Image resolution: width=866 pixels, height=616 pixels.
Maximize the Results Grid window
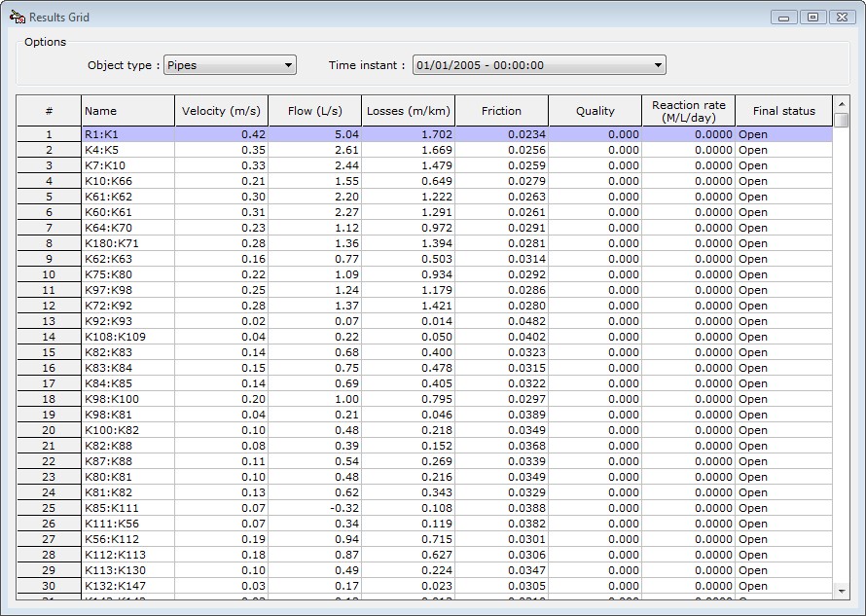tap(812, 17)
